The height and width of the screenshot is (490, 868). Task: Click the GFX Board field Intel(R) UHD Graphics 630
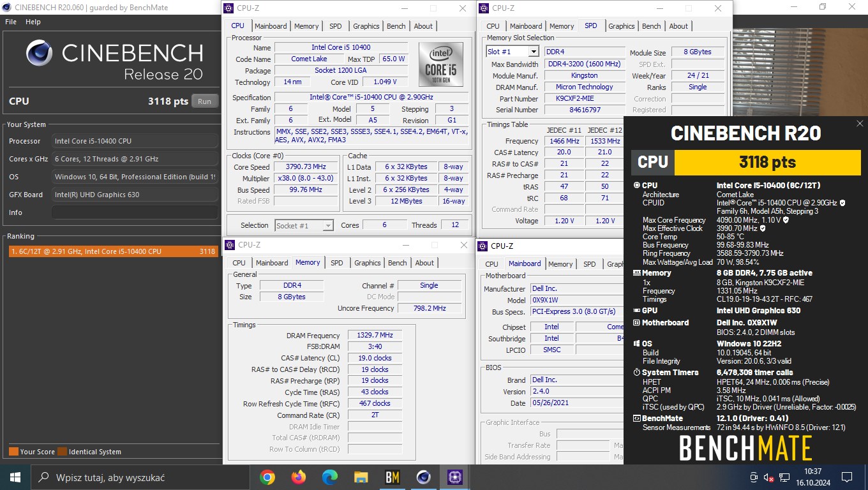[x=133, y=195]
